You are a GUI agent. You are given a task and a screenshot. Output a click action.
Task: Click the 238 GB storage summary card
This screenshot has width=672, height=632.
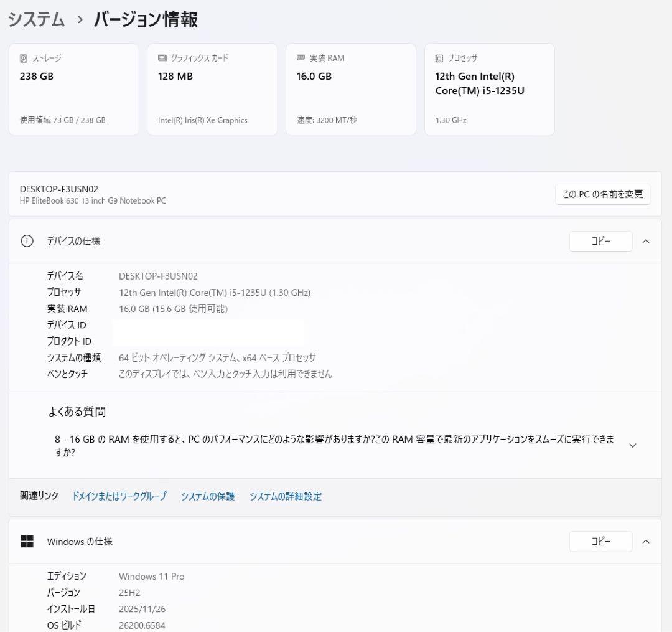point(73,89)
